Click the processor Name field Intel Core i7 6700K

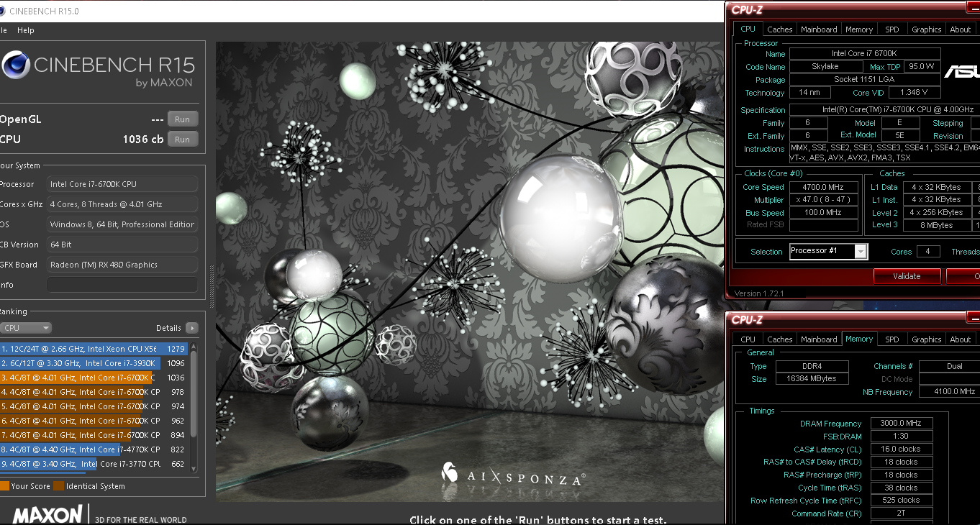click(865, 54)
